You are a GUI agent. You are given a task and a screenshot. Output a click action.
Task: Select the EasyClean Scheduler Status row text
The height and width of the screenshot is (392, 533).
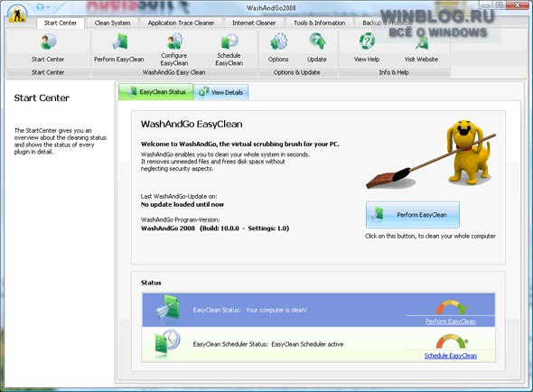268,344
